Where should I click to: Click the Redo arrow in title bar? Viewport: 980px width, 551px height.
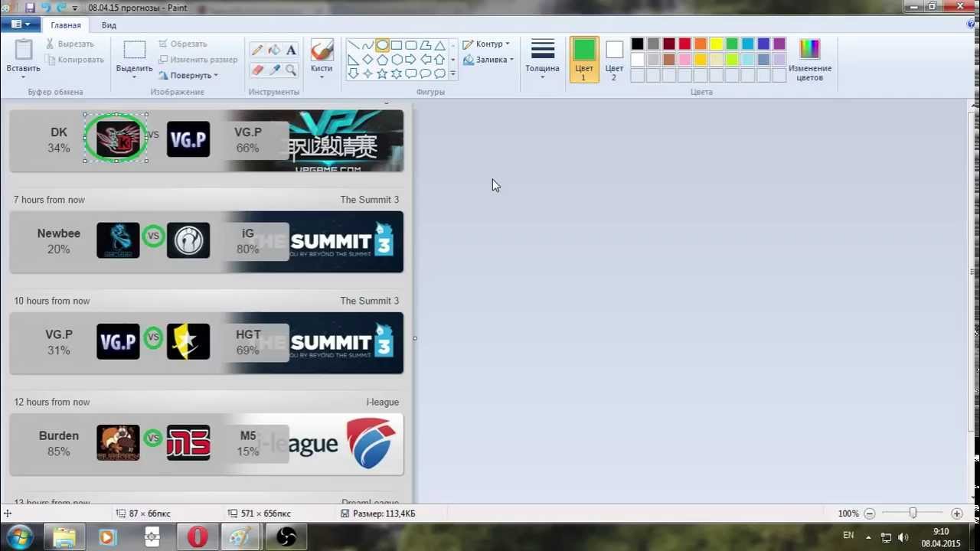tap(61, 8)
